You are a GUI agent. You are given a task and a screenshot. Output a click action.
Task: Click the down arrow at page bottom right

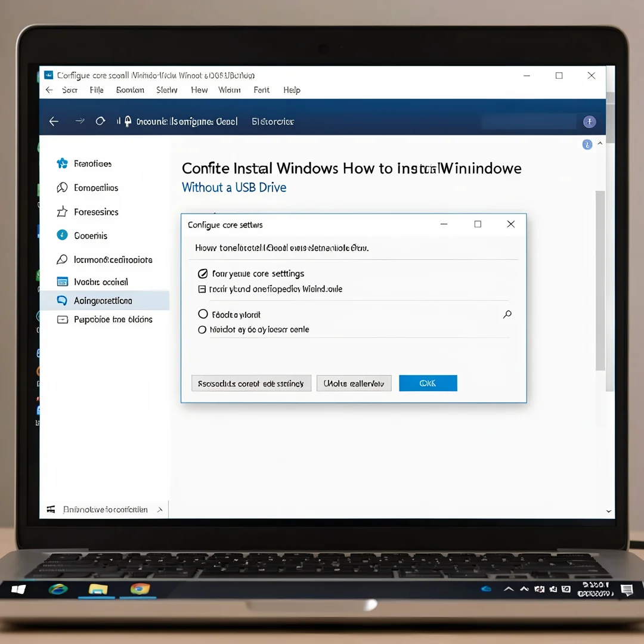click(x=609, y=512)
